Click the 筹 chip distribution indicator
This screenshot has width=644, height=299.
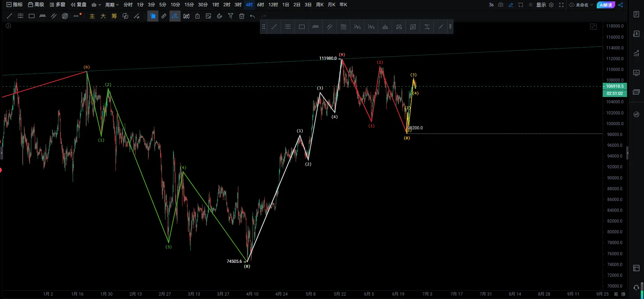[114, 16]
